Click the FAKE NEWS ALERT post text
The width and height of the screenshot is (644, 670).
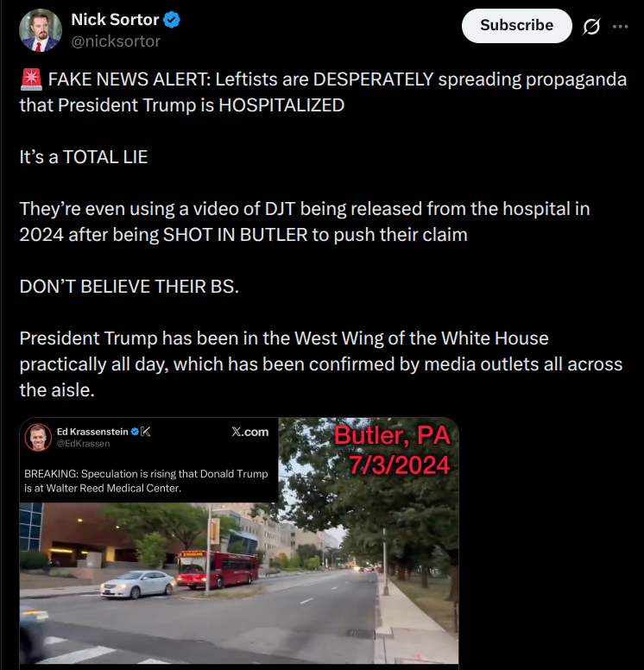pos(323,92)
